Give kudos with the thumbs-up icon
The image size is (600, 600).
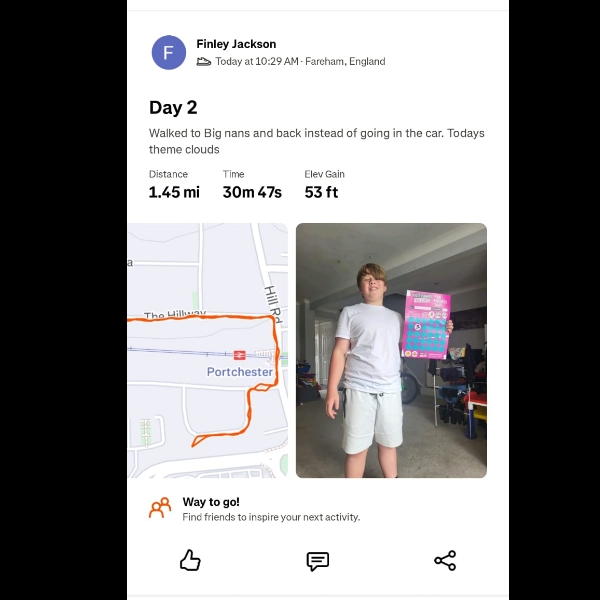click(x=190, y=561)
